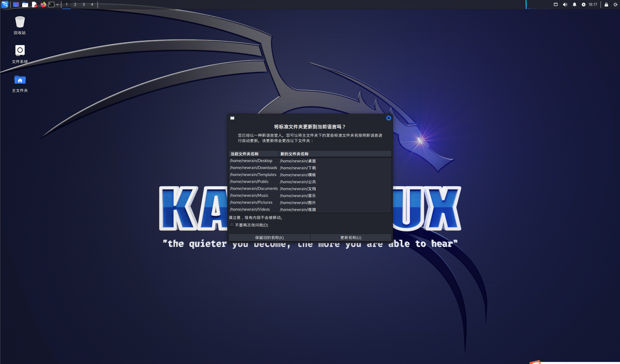Switch to workspace 3

(x=84, y=5)
